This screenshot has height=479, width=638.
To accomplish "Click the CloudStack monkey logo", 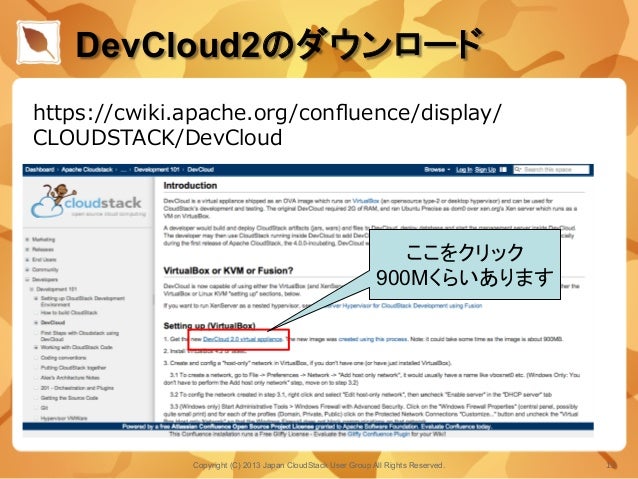I will tap(88, 201).
